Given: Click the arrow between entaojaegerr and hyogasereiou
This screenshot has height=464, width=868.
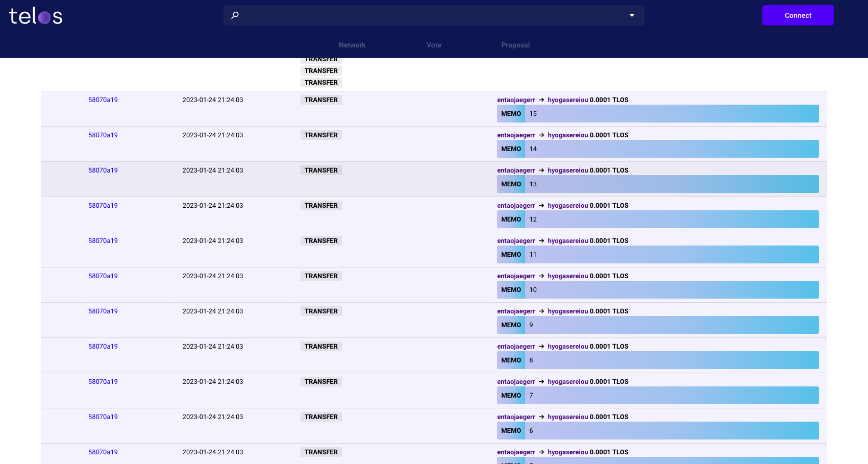Looking at the screenshot, I should click(x=541, y=100).
